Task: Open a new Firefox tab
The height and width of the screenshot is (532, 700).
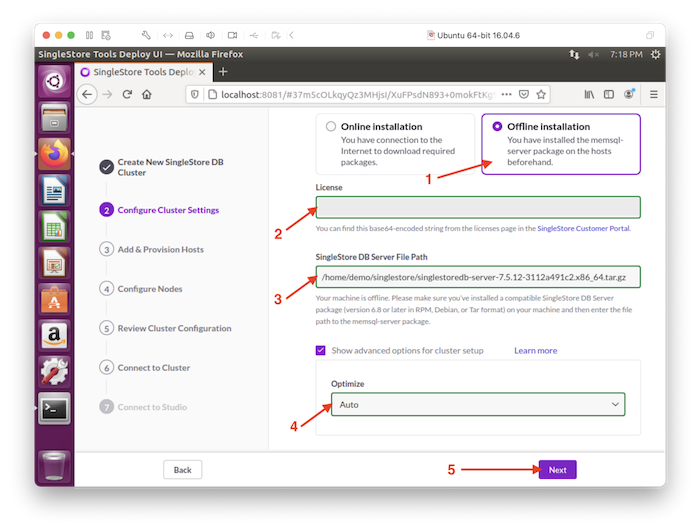Action: (x=223, y=72)
